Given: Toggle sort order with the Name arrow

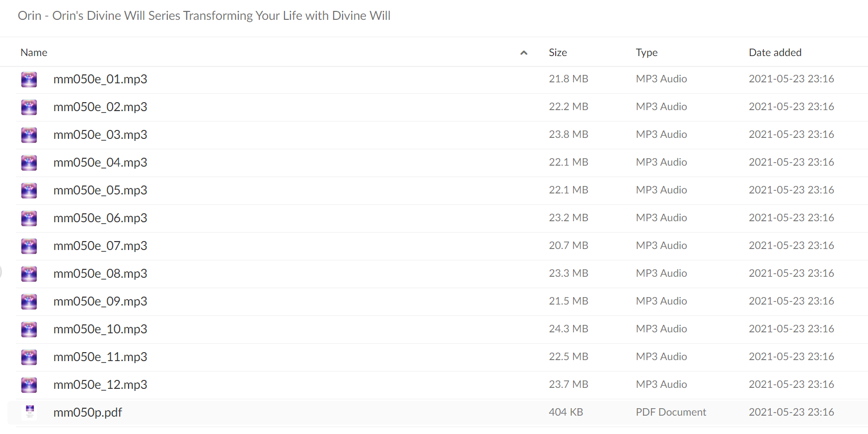Looking at the screenshot, I should (x=523, y=53).
